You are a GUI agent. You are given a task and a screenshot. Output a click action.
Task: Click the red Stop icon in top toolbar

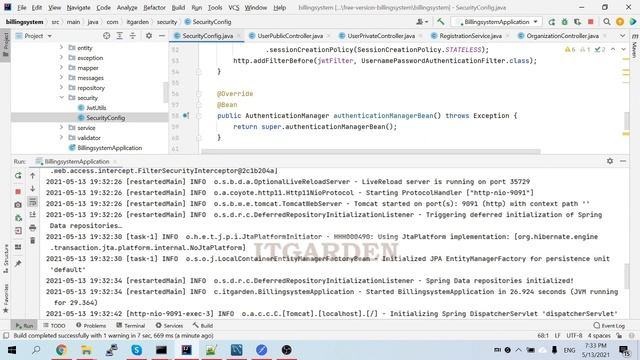pyautogui.click(x=591, y=22)
